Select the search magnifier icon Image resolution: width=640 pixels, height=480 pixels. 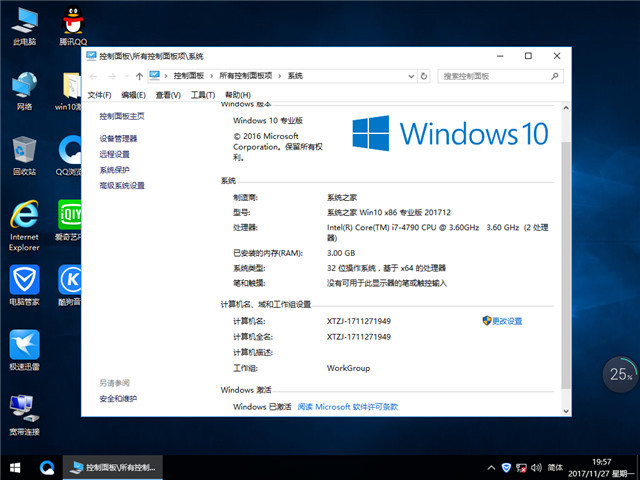pyautogui.click(x=555, y=76)
